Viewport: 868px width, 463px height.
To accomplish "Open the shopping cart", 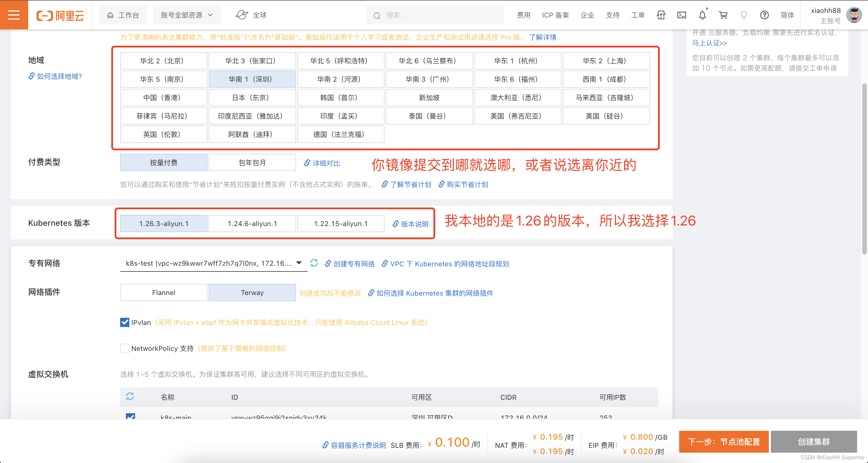I will pyautogui.click(x=723, y=15).
